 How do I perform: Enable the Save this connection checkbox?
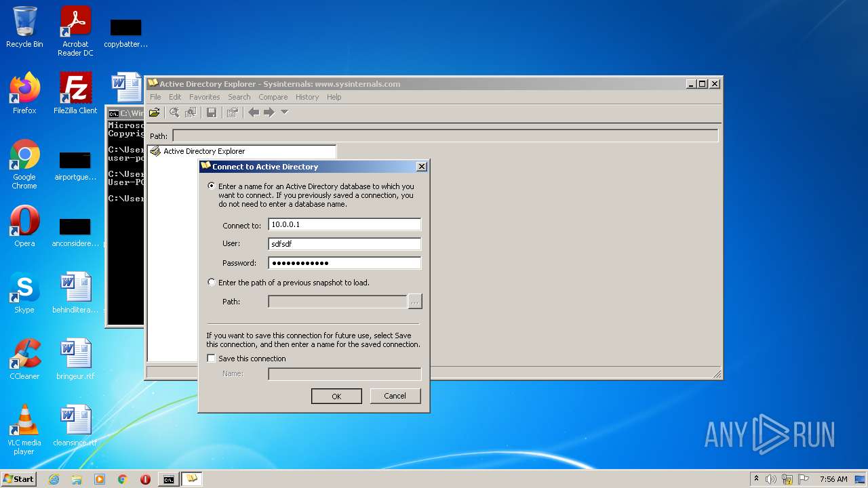(x=212, y=359)
